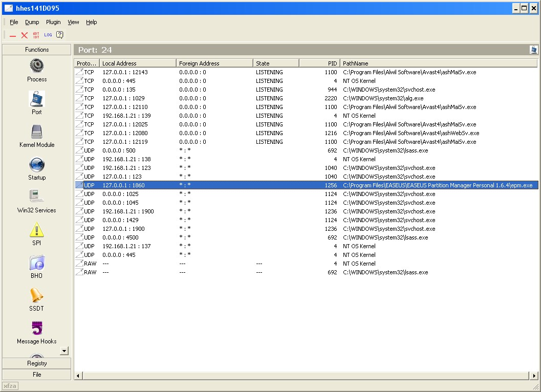Click the red X toolbar icon
The height and width of the screenshot is (392, 541).
pyautogui.click(x=24, y=35)
